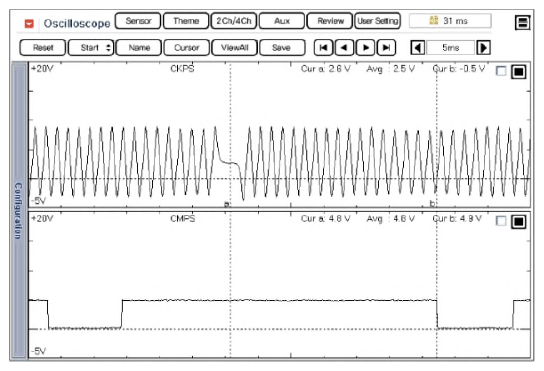The height and width of the screenshot is (371, 544).
Task: Select the Aux button
Action: tap(282, 21)
